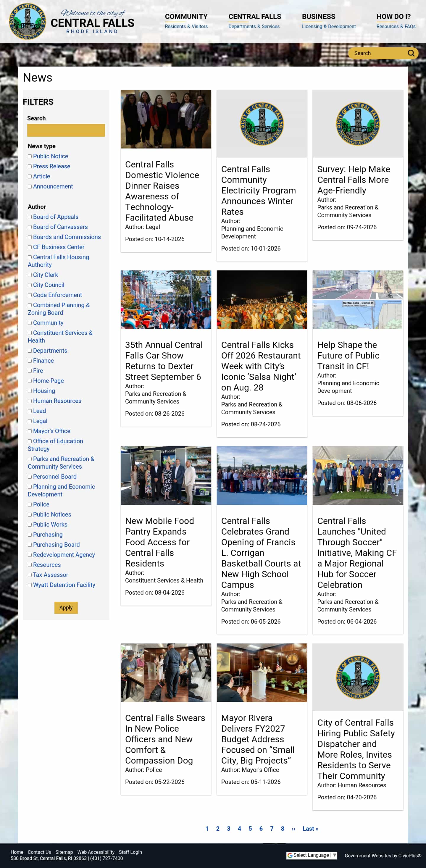
Task: Click the header Search input field
Action: coord(377,53)
